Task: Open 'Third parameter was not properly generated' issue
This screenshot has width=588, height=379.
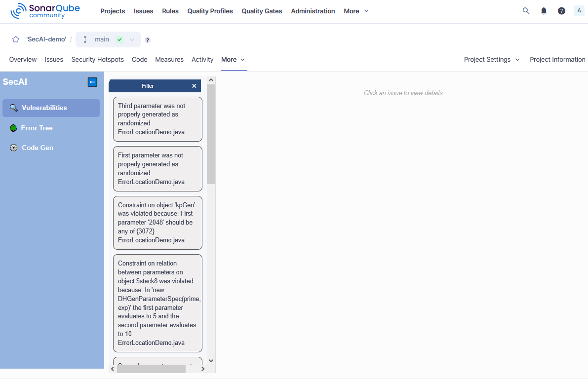Action: tap(157, 119)
